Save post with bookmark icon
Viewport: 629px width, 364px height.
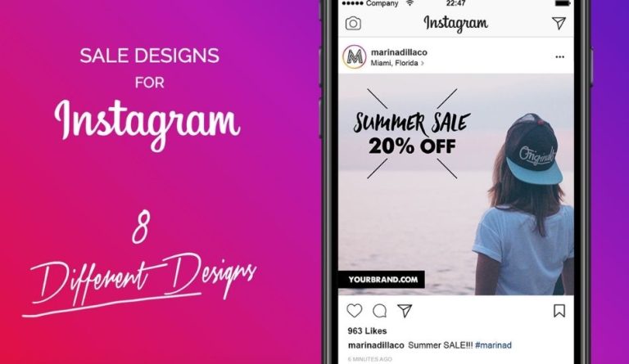(x=559, y=310)
